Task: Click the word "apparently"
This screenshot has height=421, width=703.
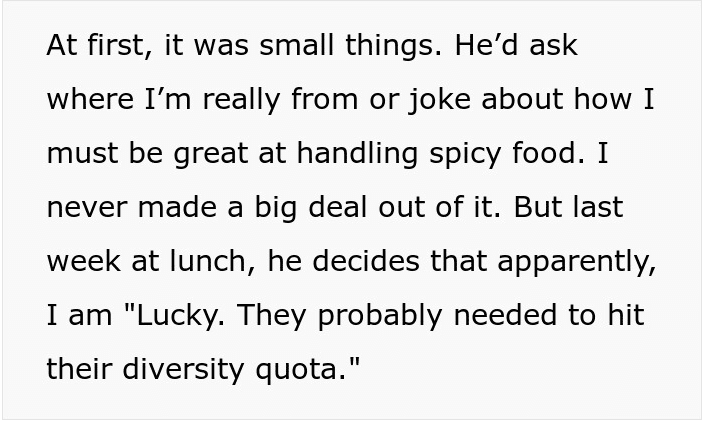Action: 577,262
